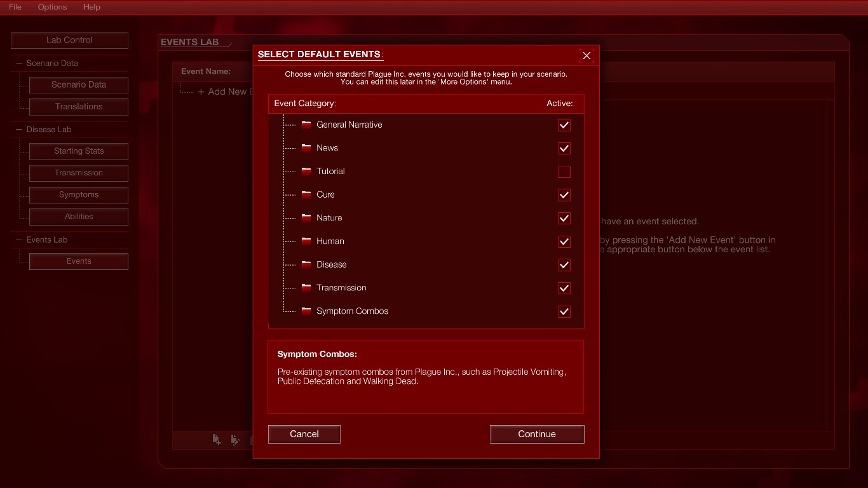Select the Cure category label
Viewport: 868px width, 488px height.
(325, 194)
